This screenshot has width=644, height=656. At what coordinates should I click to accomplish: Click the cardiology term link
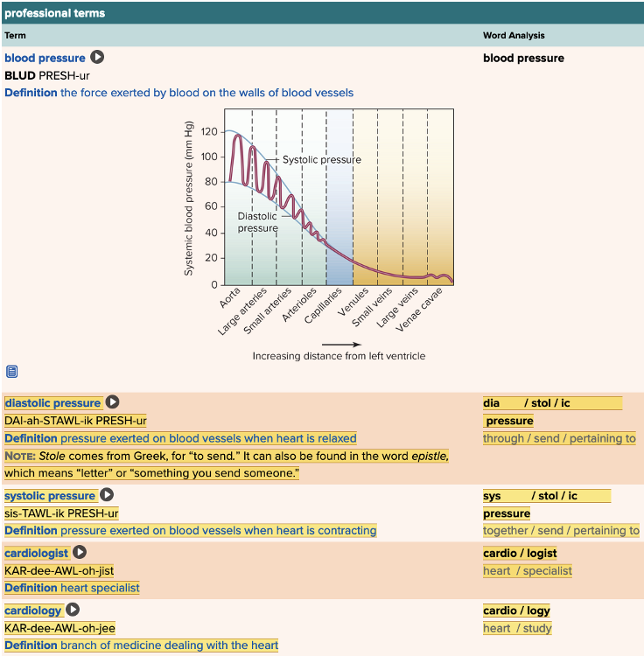click(x=33, y=611)
